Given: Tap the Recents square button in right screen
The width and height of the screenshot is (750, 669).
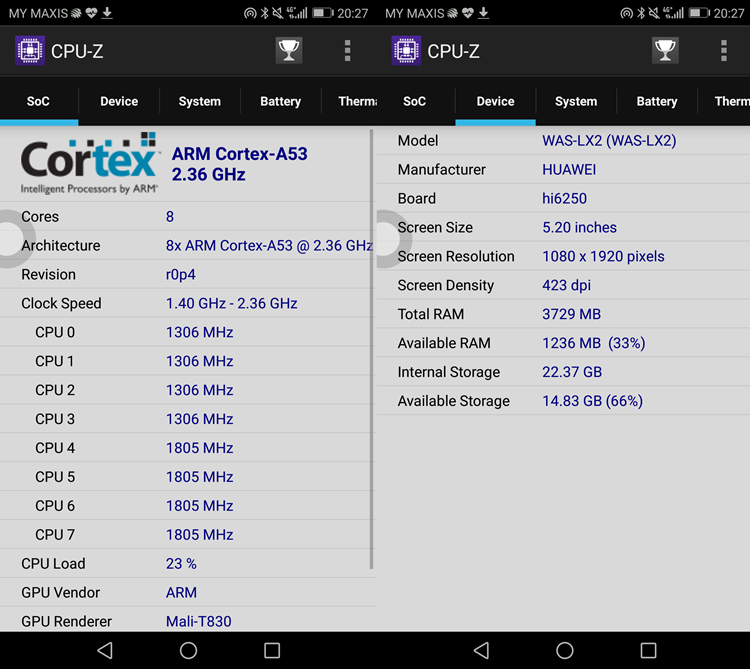Looking at the screenshot, I should pos(649,650).
